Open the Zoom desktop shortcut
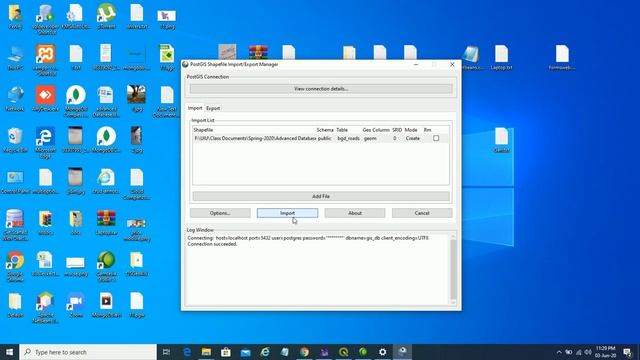 pyautogui.click(x=76, y=304)
